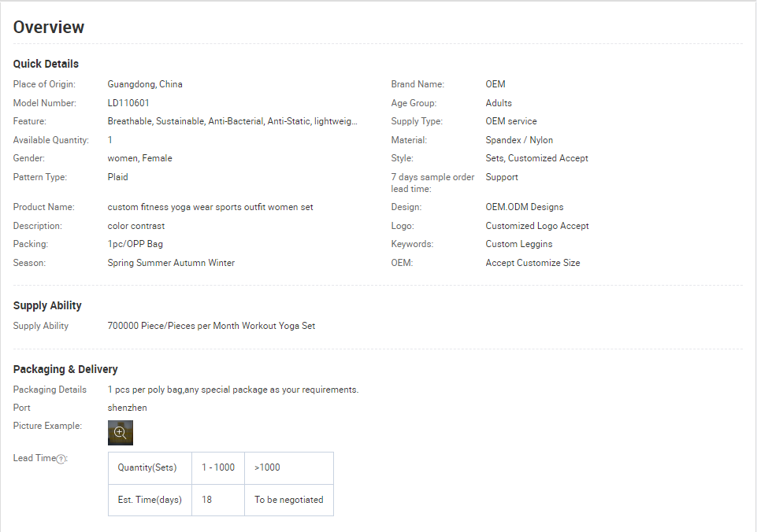
Task: Click the '18' days cell
Action: coord(218,501)
